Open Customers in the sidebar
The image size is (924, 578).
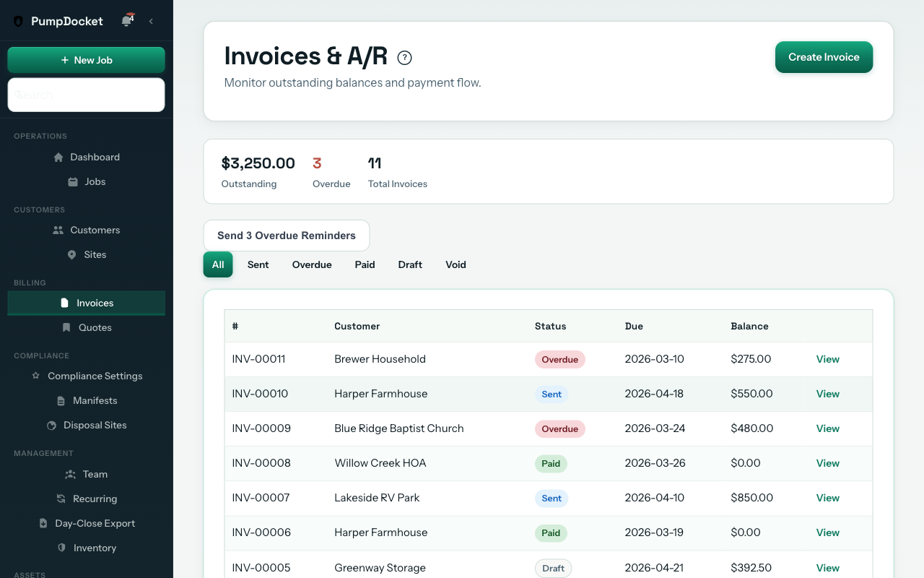click(95, 230)
